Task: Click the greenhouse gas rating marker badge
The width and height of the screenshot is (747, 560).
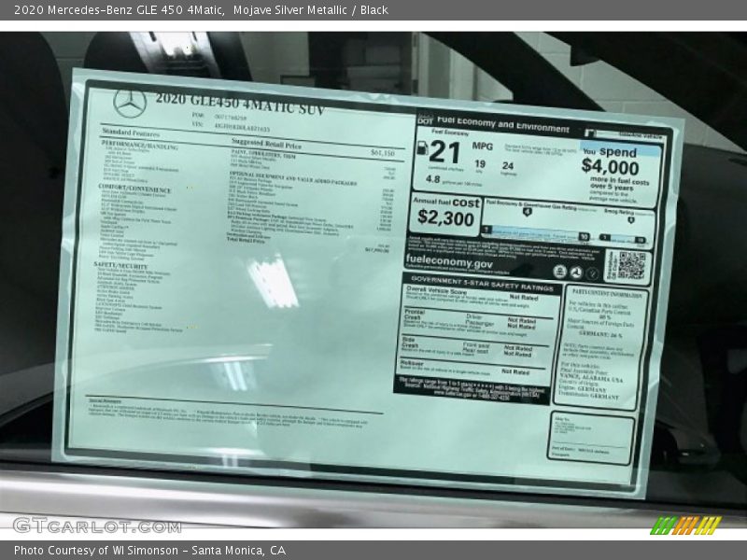Action: [x=527, y=212]
